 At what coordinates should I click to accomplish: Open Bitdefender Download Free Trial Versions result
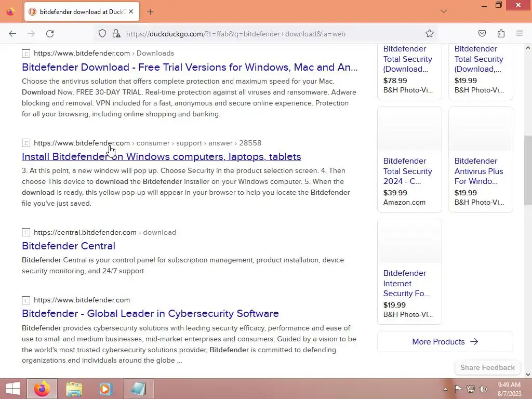[190, 67]
